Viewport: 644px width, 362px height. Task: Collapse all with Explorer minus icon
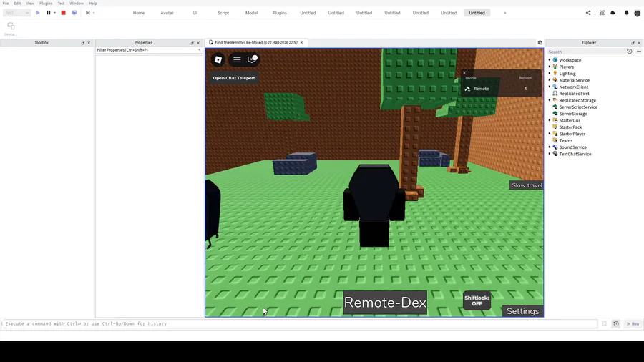pyautogui.click(x=639, y=52)
